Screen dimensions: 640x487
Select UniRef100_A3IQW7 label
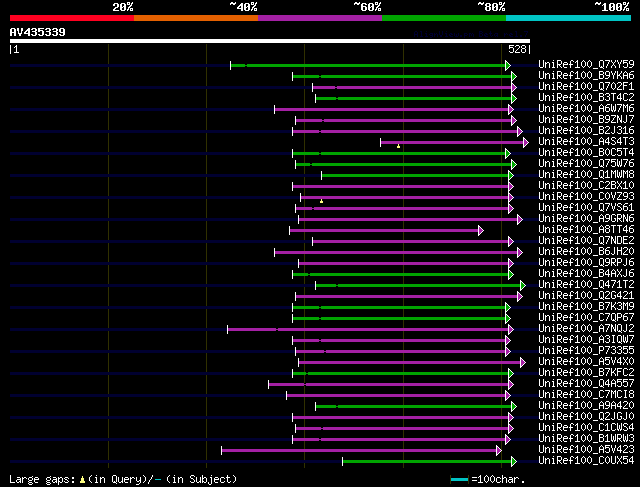click(x=586, y=340)
